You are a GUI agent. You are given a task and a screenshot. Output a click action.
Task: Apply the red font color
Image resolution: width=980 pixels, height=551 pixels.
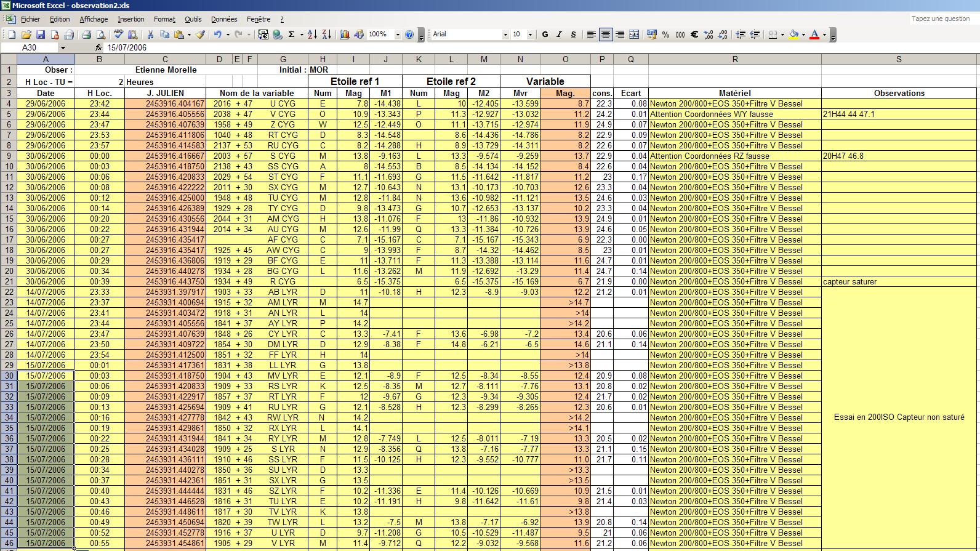[814, 34]
